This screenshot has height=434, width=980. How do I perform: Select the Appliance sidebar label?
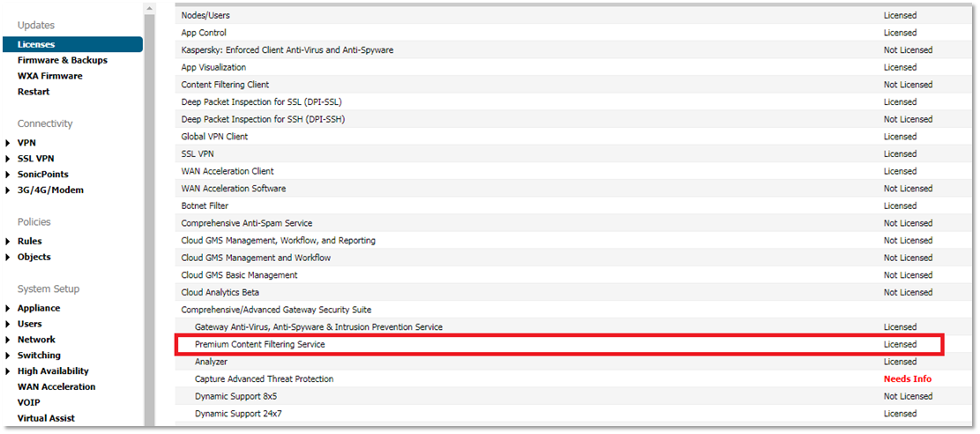[39, 308]
